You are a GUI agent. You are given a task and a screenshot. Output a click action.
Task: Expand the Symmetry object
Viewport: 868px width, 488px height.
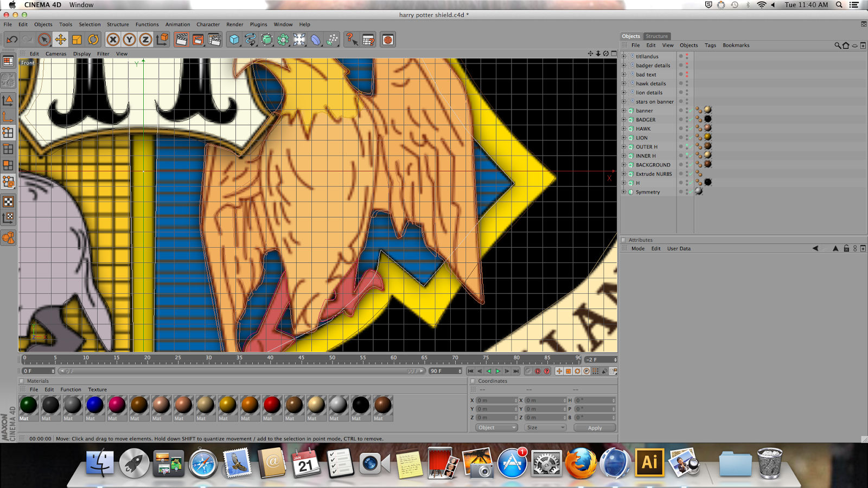click(x=624, y=192)
